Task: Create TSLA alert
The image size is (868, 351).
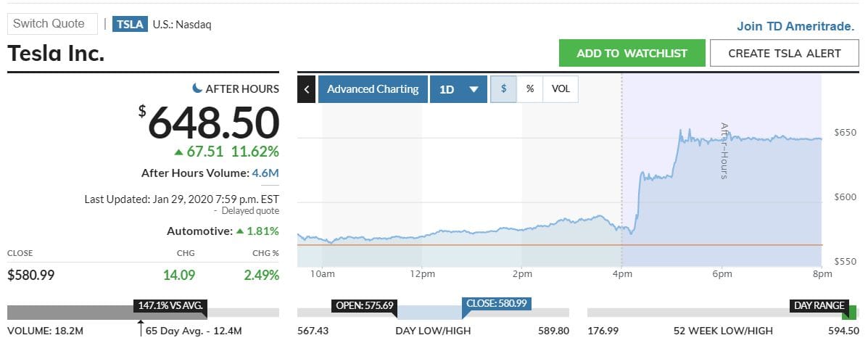Action: [785, 53]
